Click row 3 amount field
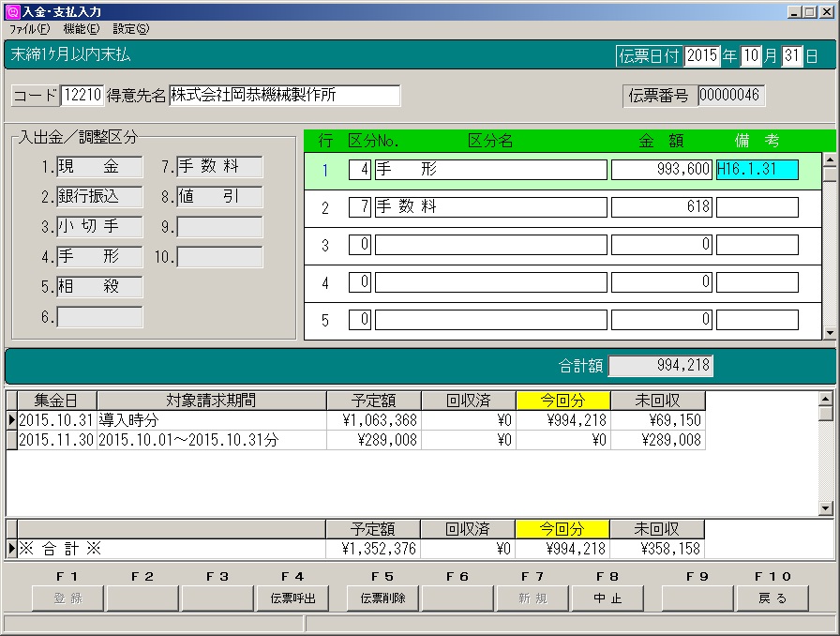The width and height of the screenshot is (840, 636). pos(662,245)
